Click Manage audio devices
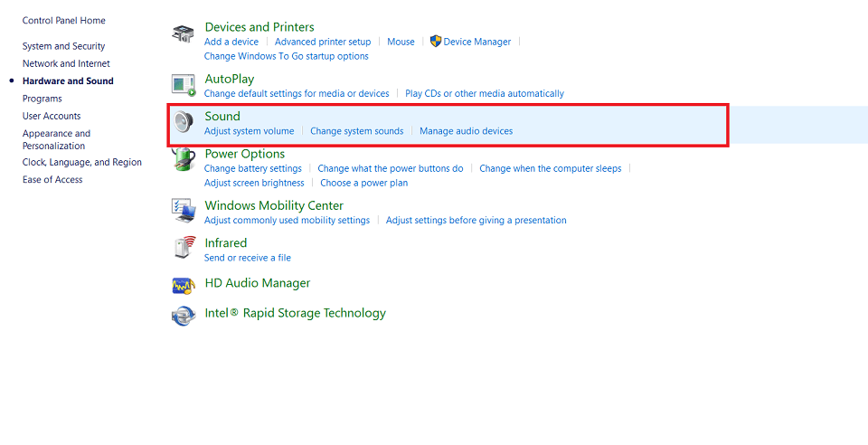The image size is (868, 445). coord(467,131)
